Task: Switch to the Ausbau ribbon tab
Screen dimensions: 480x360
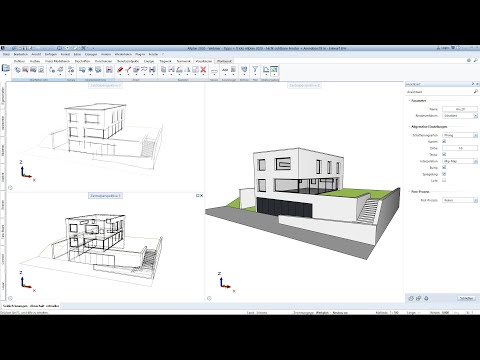Action: pos(35,61)
